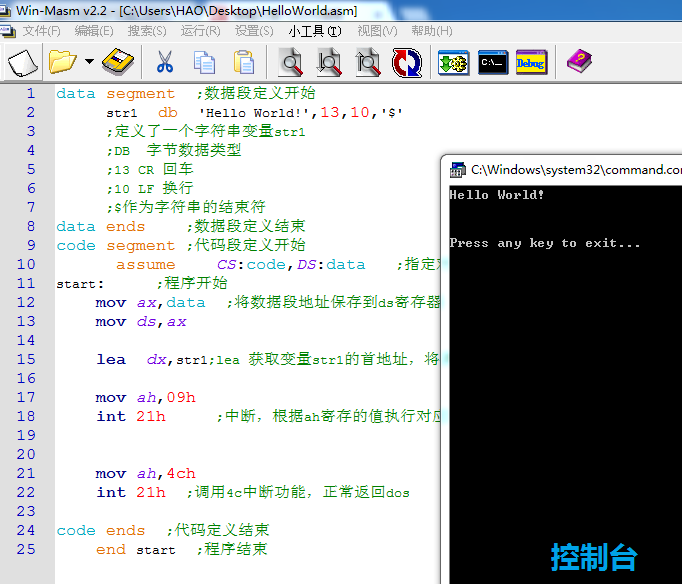The width and height of the screenshot is (682, 584).
Task: Click 'data segment' on line 1
Action: click(x=116, y=93)
